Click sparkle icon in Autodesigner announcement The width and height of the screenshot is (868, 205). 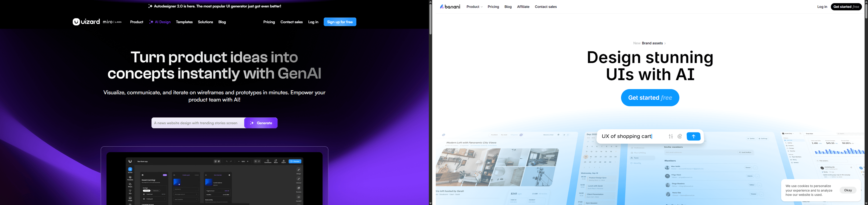pos(150,6)
